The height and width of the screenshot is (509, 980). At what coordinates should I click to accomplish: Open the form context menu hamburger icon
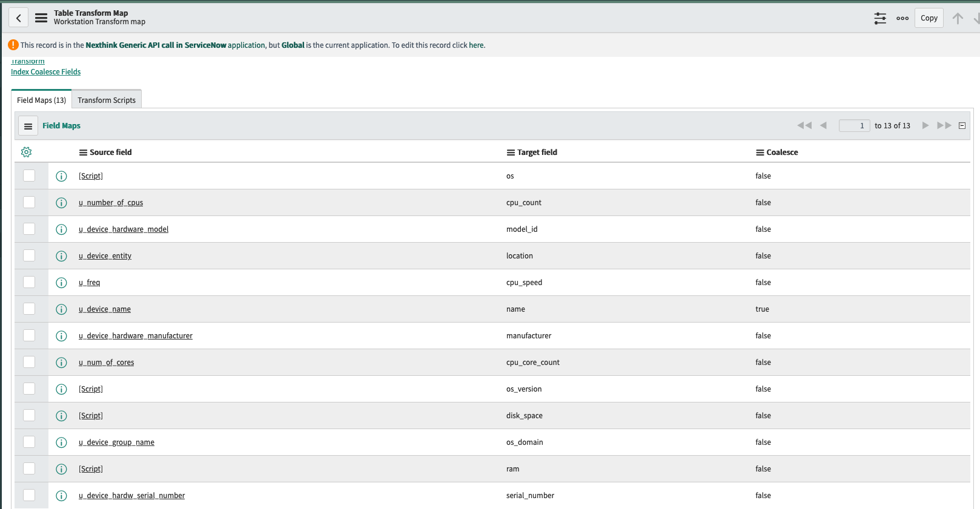pos(41,18)
